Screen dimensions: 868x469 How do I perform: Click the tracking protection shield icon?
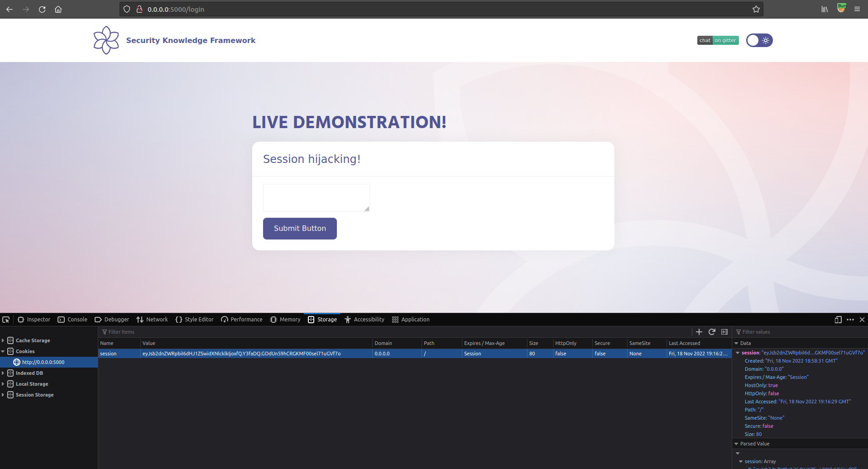pyautogui.click(x=127, y=9)
